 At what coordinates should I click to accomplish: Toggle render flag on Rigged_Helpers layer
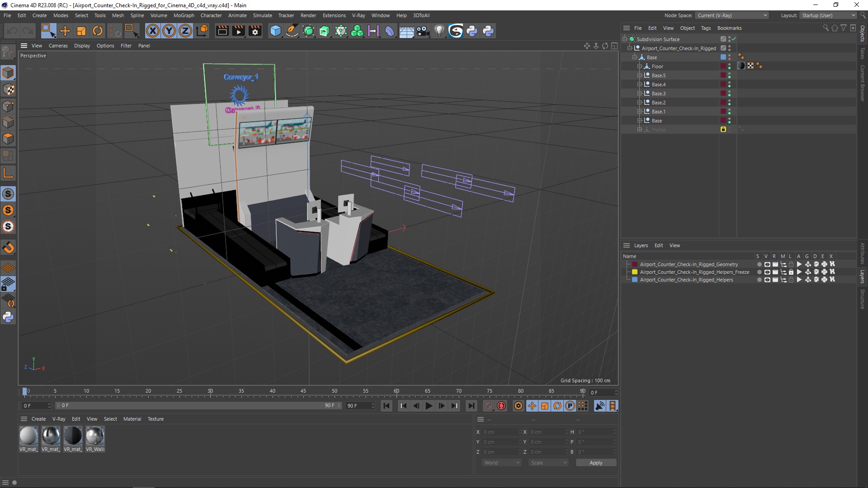775,280
